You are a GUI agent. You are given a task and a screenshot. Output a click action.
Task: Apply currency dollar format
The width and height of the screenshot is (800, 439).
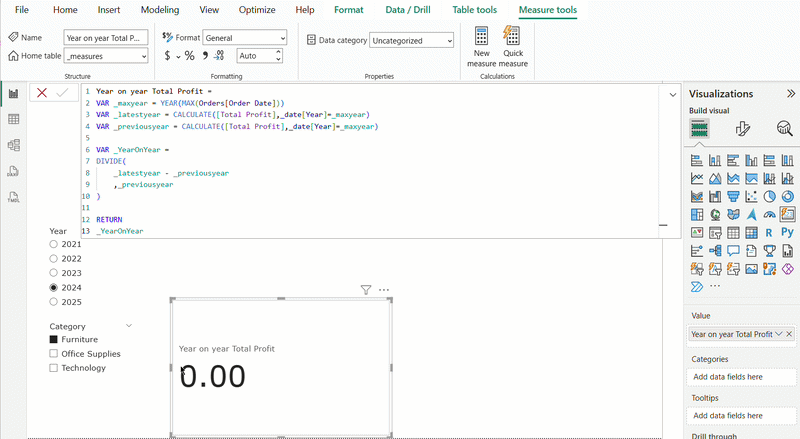pos(167,56)
